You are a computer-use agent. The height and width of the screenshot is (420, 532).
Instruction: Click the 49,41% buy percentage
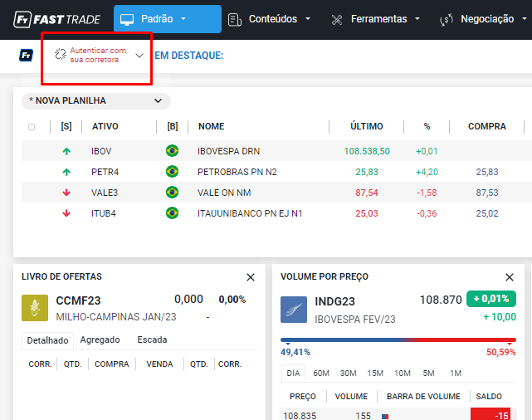pos(295,352)
